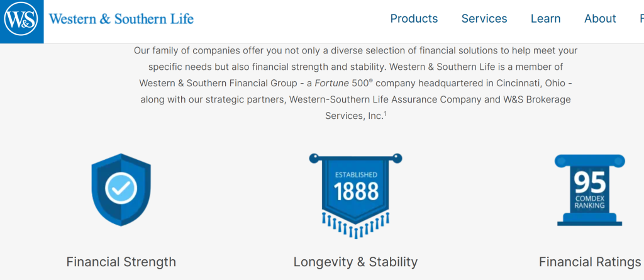
Task: Open the Learn menu
Action: click(545, 18)
